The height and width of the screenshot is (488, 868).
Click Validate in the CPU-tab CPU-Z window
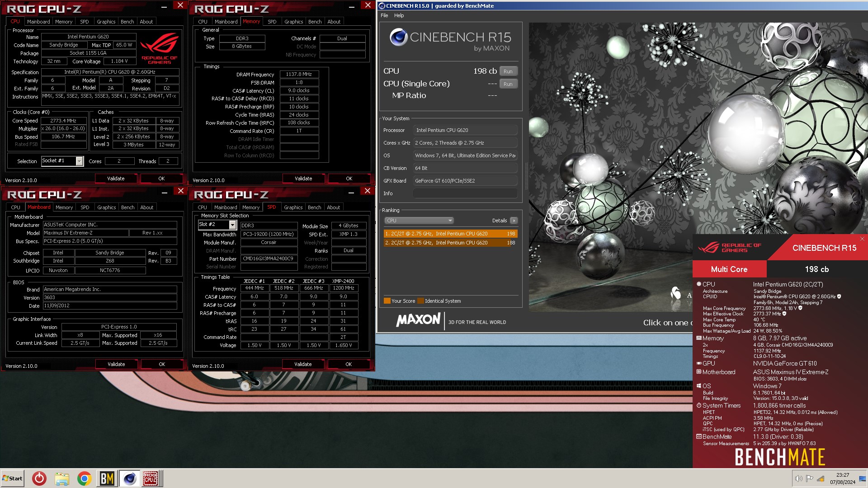tap(116, 178)
